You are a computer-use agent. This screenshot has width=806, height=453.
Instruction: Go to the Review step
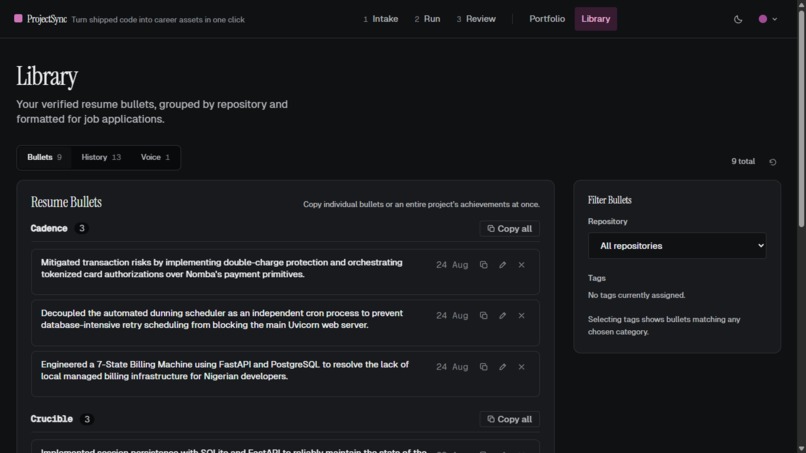click(476, 19)
